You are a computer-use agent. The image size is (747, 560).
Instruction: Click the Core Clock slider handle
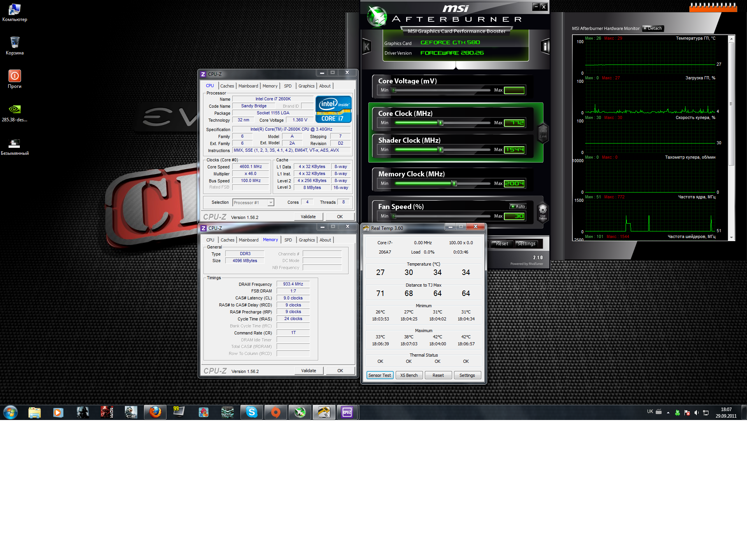click(x=440, y=123)
